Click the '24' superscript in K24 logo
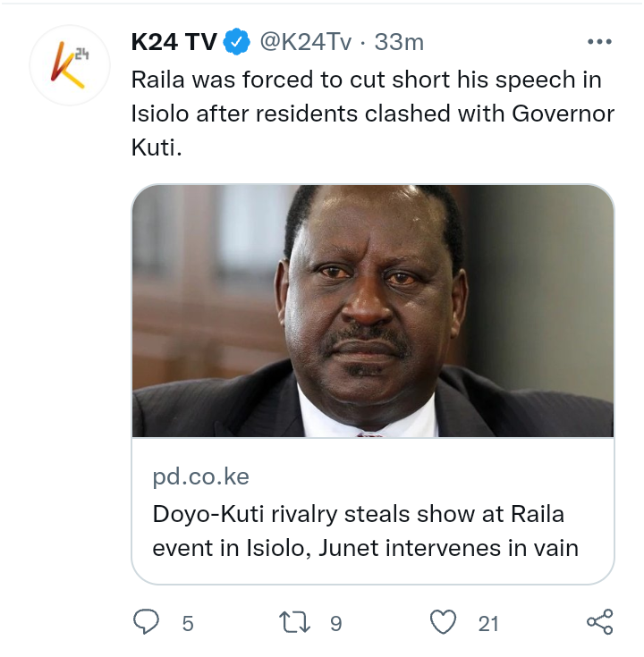The image size is (644, 657). [81, 54]
